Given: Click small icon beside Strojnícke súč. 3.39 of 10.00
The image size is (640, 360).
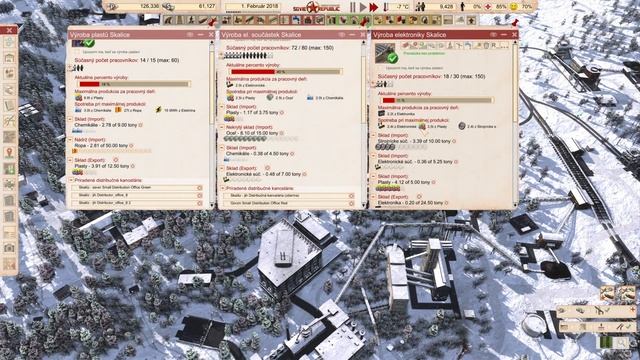Looking at the screenshot, I should pos(454,141).
